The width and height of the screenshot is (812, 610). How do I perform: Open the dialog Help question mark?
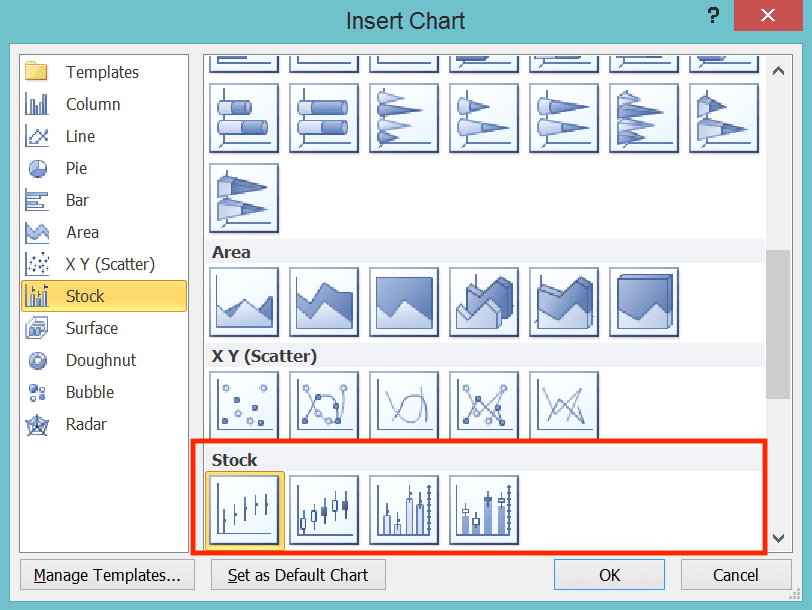[714, 16]
